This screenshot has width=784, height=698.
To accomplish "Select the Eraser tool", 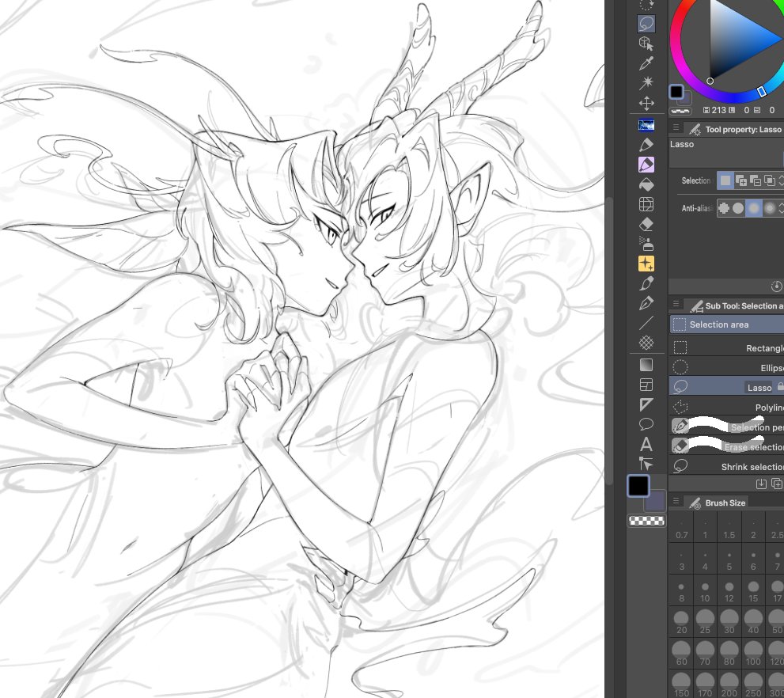I will click(x=646, y=223).
